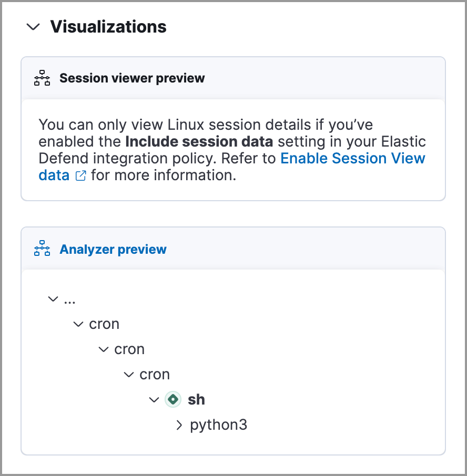Select the python3 process in the tree
This screenshot has width=467, height=476.
[218, 425]
